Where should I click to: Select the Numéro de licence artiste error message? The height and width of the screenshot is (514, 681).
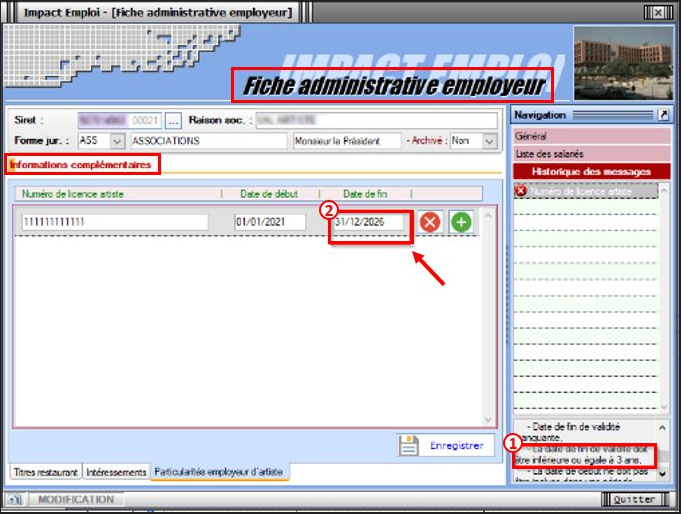586,191
